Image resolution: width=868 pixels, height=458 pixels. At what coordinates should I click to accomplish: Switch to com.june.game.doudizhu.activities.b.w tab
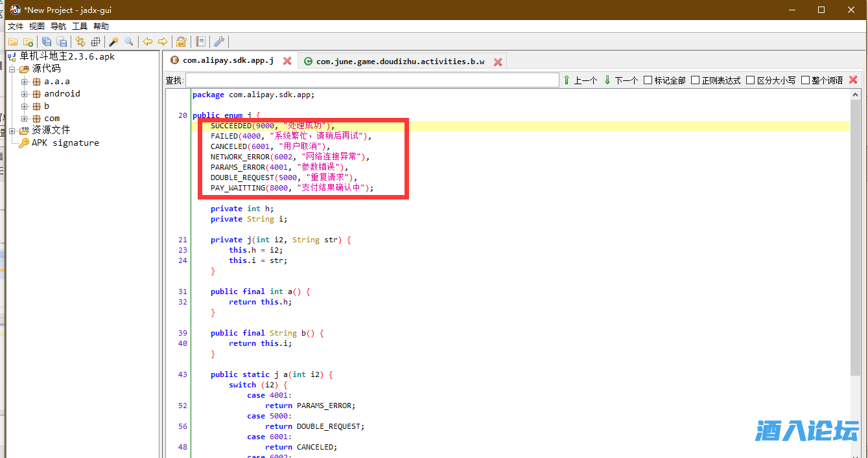pyautogui.click(x=400, y=62)
